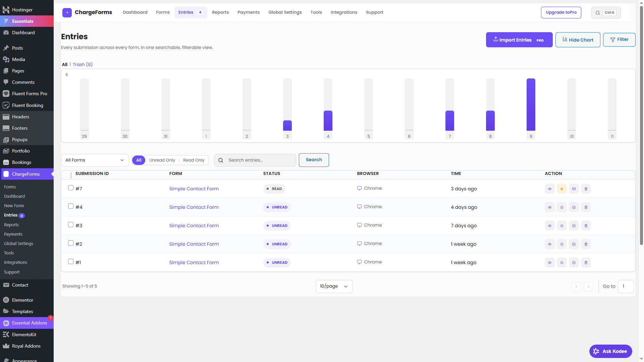Open the All Forms dropdown
This screenshot has height=362, width=644.
click(x=95, y=160)
